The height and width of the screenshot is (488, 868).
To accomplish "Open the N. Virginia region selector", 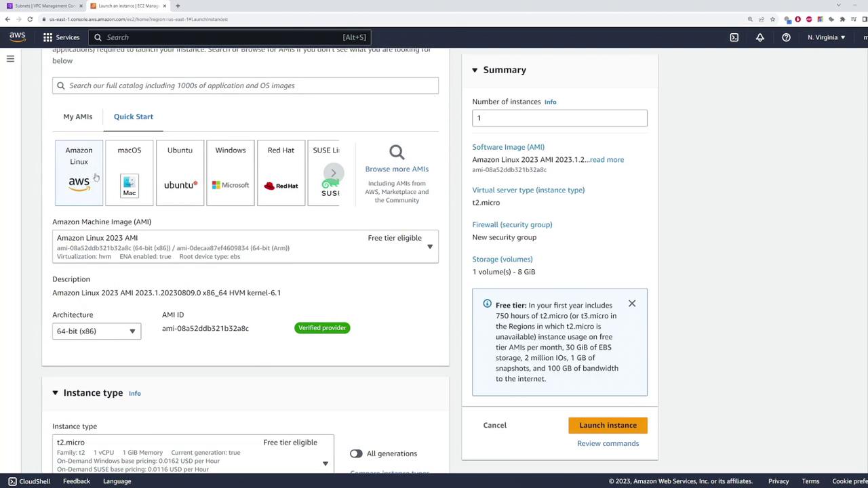I will coord(827,37).
